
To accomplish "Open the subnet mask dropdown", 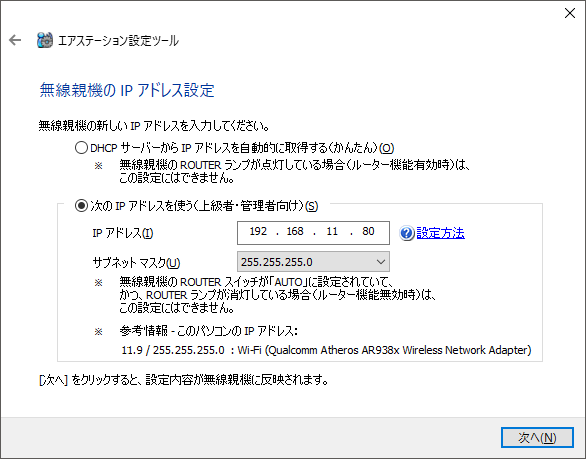I will tap(313, 262).
